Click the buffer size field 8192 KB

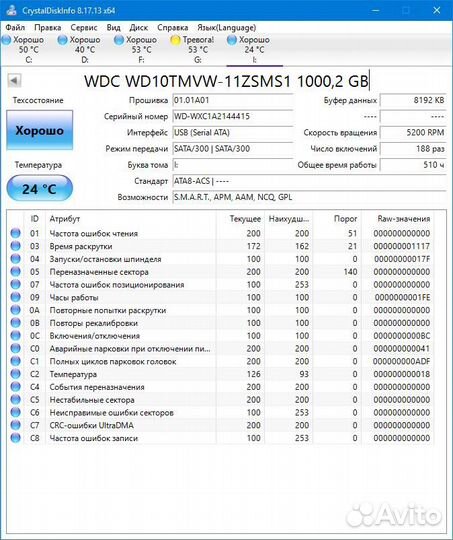413,100
